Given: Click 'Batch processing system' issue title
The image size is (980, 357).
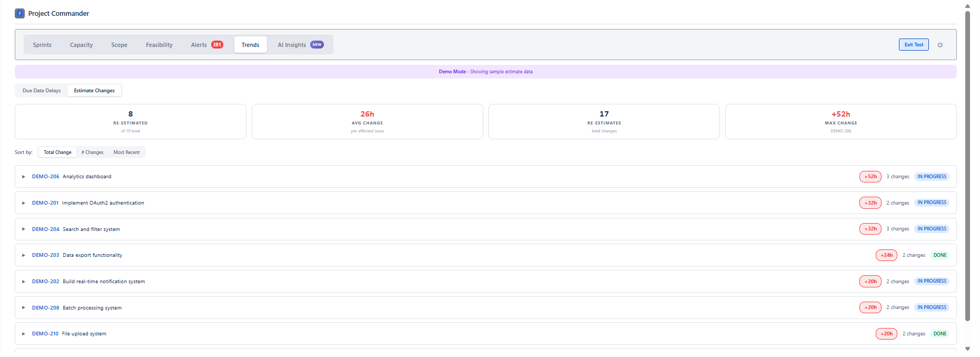Looking at the screenshot, I should pyautogui.click(x=92, y=308).
